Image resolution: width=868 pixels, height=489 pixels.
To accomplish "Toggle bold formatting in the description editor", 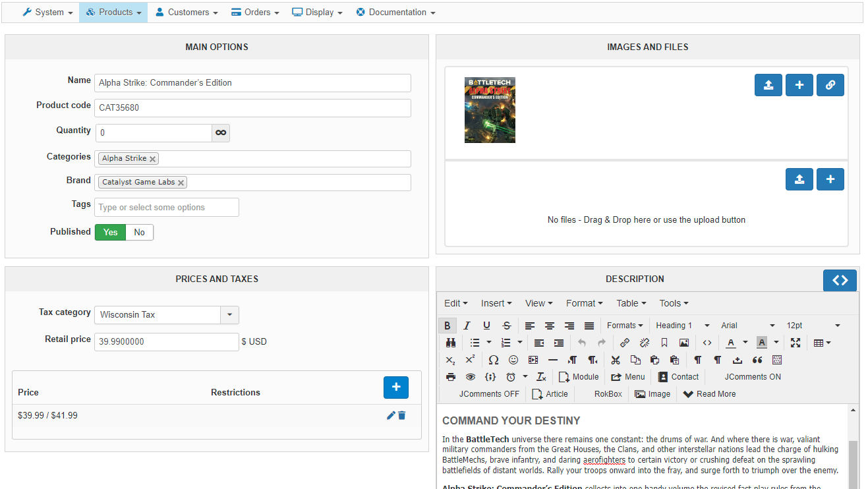I will pos(448,326).
